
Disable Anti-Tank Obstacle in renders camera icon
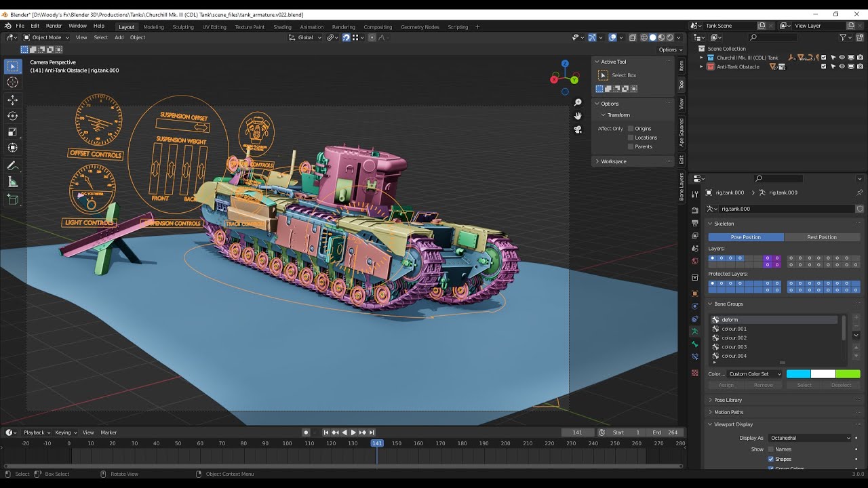point(860,66)
